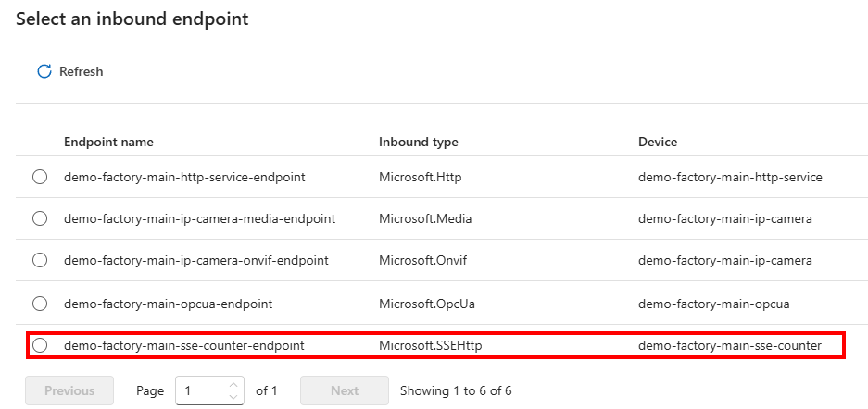Click the Device column header
The width and height of the screenshot is (868, 409).
(x=657, y=142)
